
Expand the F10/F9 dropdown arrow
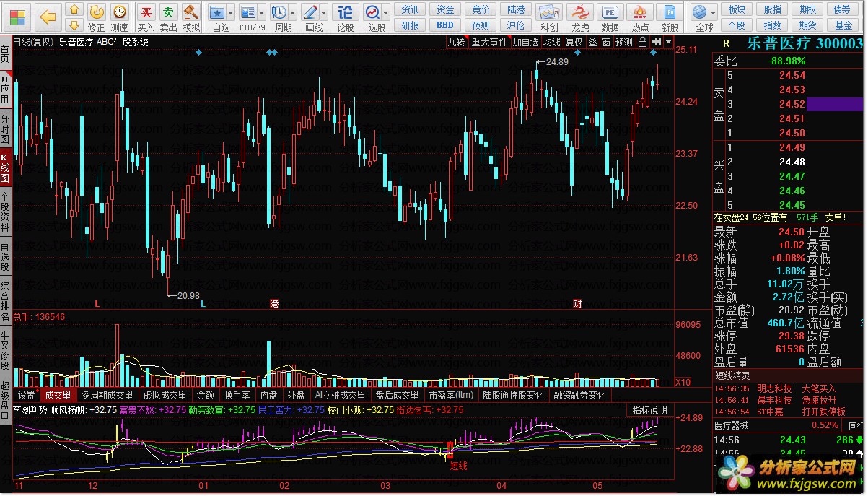(x=262, y=13)
